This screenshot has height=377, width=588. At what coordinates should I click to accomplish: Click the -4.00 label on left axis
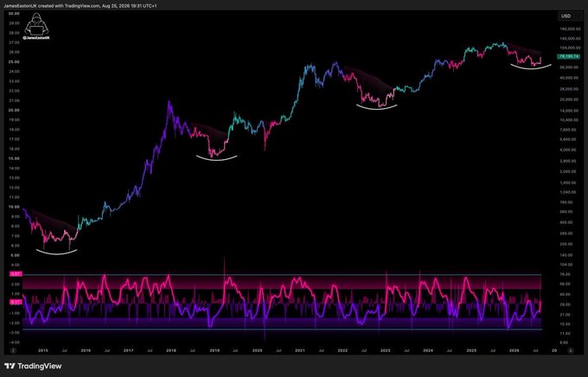pyautogui.click(x=14, y=342)
